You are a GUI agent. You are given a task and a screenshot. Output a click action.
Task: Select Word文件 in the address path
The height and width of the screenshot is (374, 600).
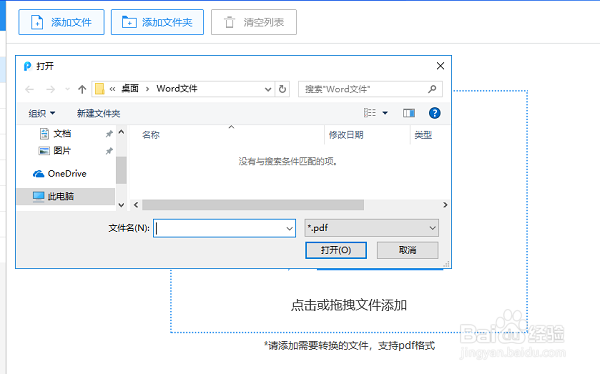pyautogui.click(x=177, y=89)
